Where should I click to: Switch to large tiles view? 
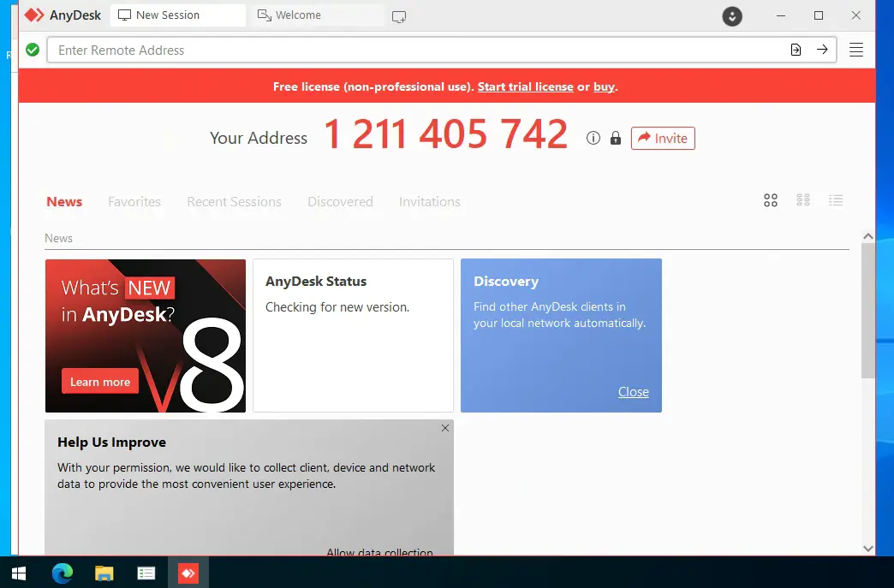point(771,200)
